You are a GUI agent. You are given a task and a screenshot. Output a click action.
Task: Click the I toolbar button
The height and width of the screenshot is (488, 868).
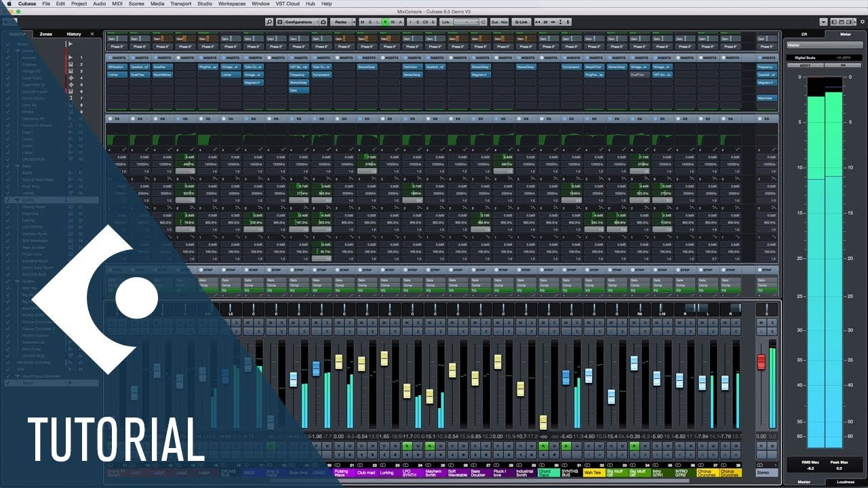[410, 22]
